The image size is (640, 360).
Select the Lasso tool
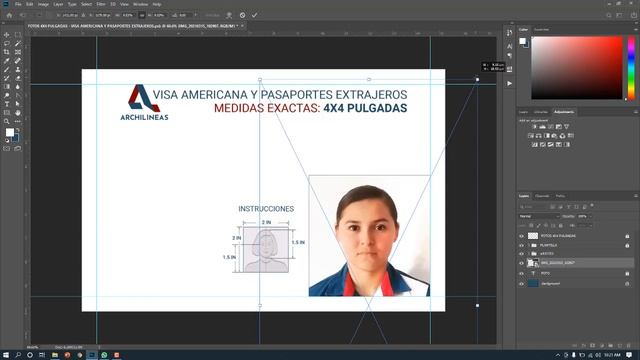(7, 44)
